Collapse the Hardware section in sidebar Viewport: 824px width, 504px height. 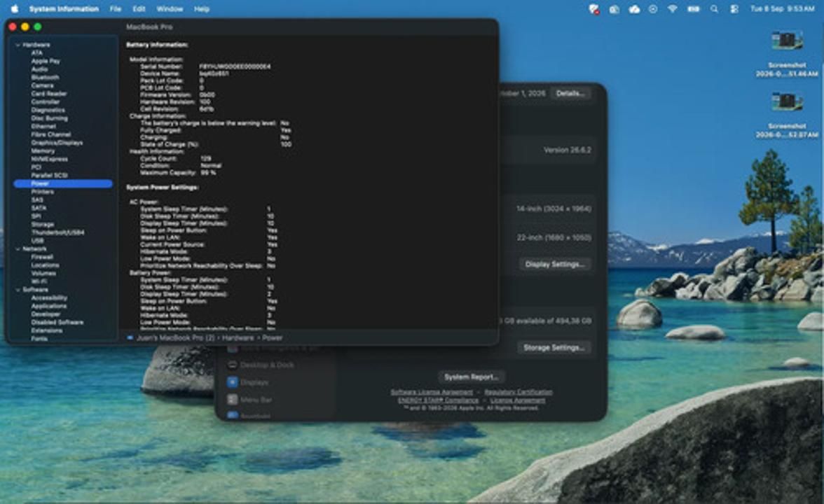click(18, 45)
